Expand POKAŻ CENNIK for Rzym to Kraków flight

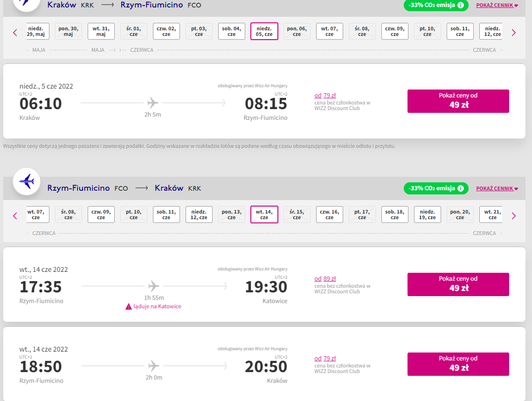[497, 188]
